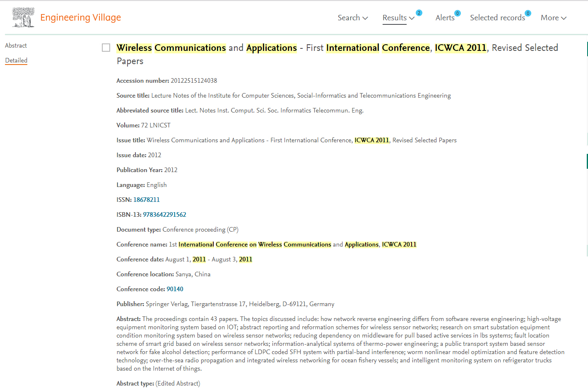588x388 pixels.
Task: Open Selected records
Action: [497, 18]
